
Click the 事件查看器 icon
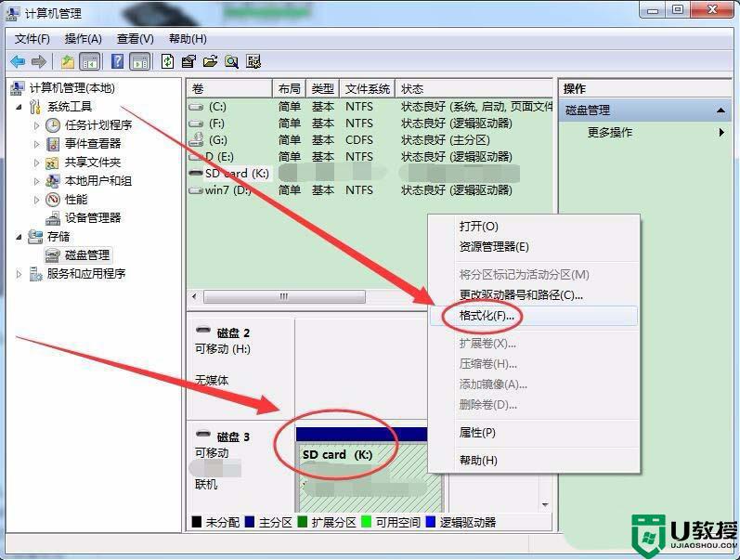[53, 144]
